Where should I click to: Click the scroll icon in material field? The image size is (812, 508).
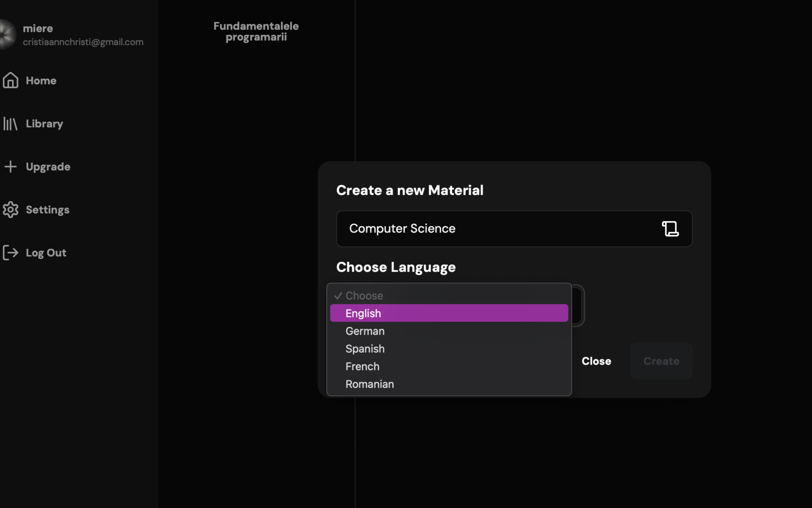(x=670, y=229)
